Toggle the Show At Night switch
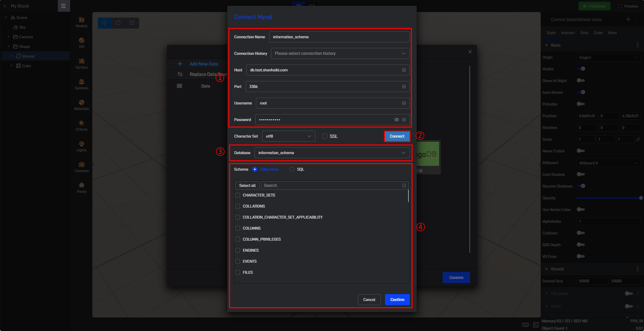The height and width of the screenshot is (331, 644). pyautogui.click(x=581, y=80)
